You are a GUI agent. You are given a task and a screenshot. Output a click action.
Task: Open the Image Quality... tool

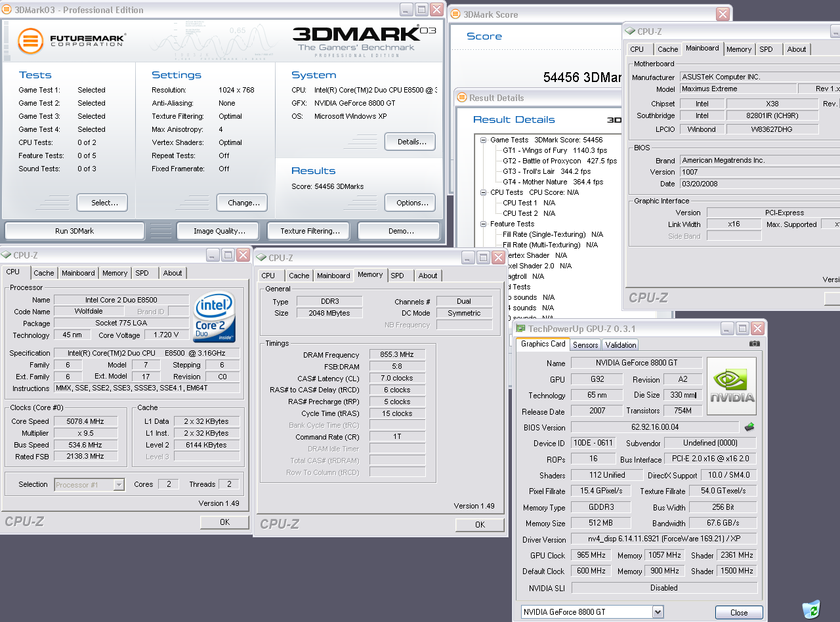(x=219, y=231)
